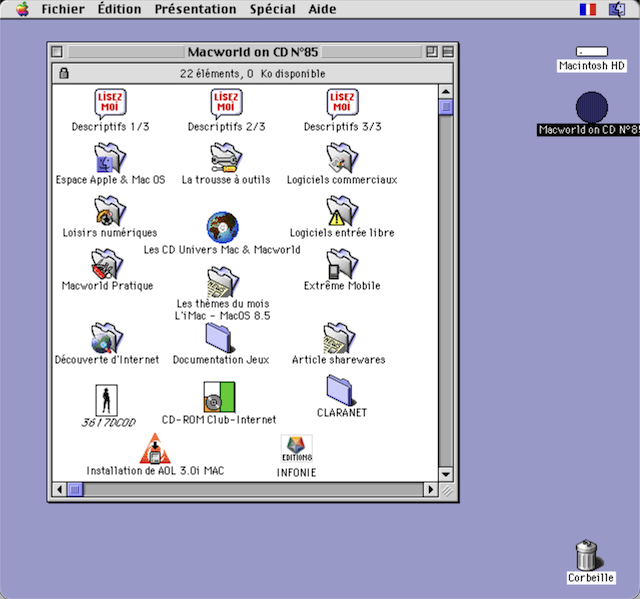The image size is (640, 599).
Task: Select the Logiciels commerciaux folder icon
Action: [x=342, y=158]
